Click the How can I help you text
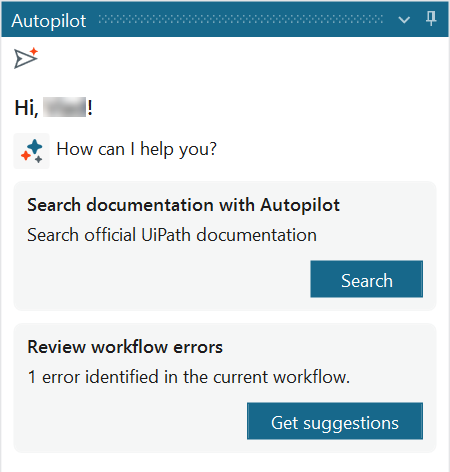 [x=137, y=149]
